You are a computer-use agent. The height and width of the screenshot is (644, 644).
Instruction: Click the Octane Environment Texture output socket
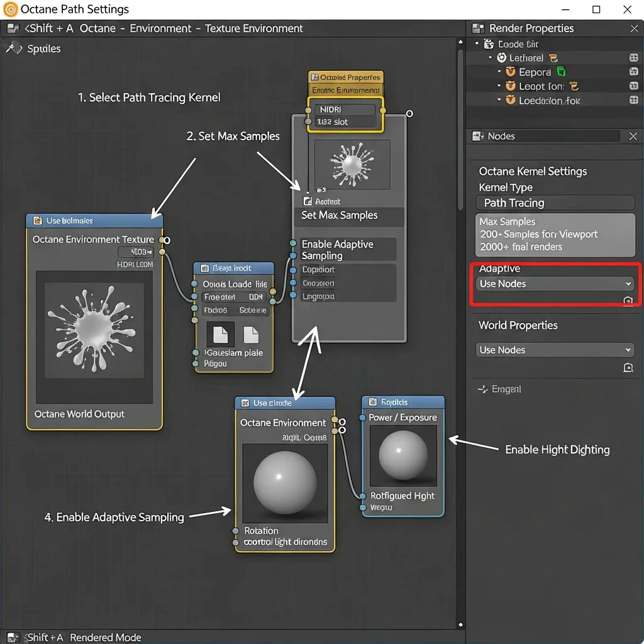162,240
